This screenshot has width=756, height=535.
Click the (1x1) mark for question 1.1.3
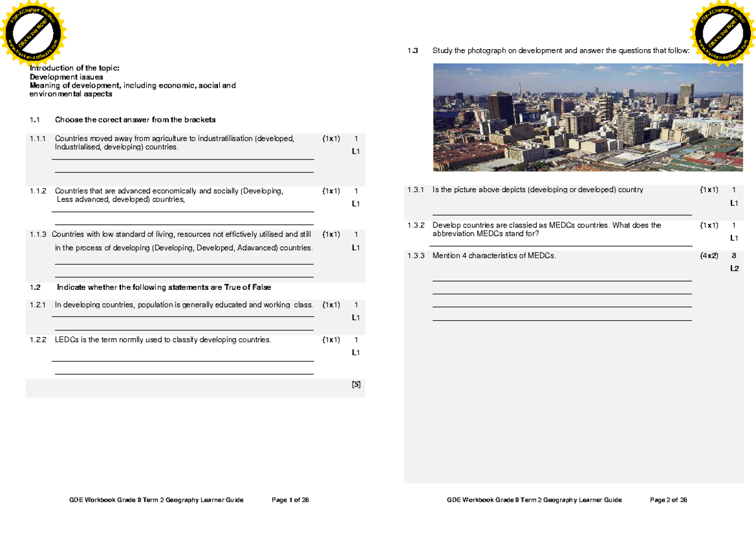tap(331, 234)
